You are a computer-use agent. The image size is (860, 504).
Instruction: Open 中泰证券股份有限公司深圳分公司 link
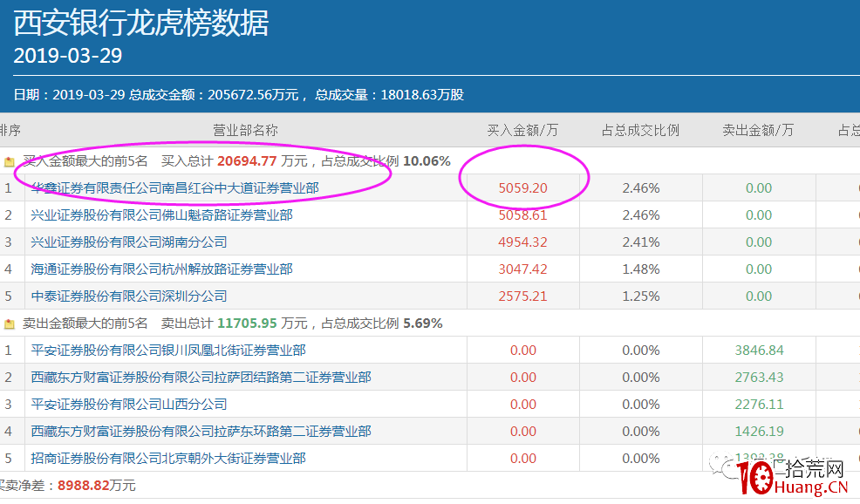pos(122,296)
